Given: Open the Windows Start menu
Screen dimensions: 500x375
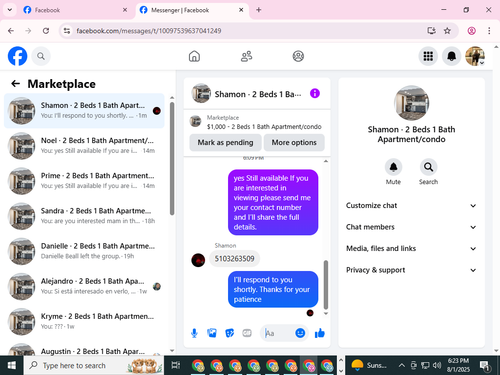Looking at the screenshot, I should (x=12, y=366).
